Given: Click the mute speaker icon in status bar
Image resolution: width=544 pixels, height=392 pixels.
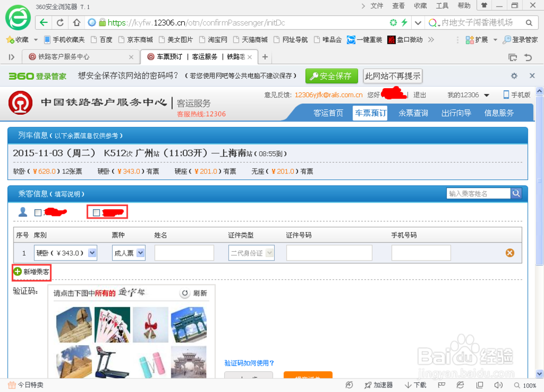Looking at the screenshot, I should click(498, 384).
